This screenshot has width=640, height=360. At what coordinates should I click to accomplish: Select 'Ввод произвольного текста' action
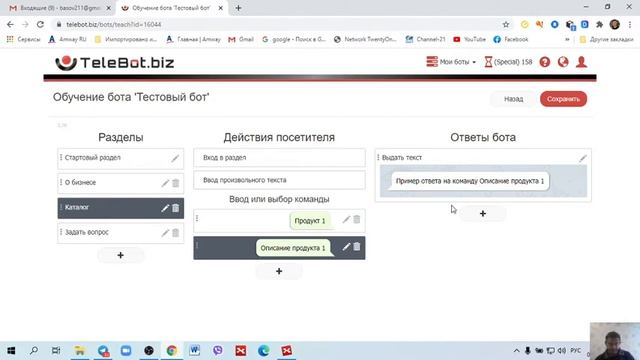tap(279, 180)
